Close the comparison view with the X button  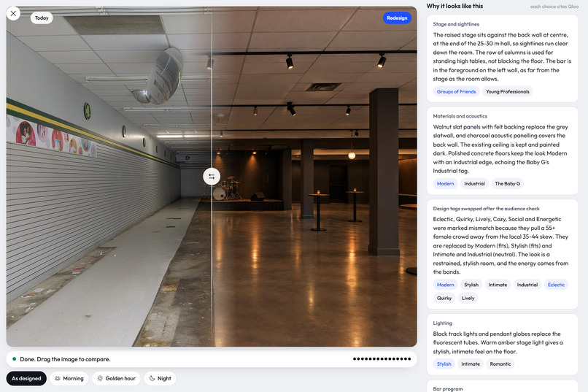tap(14, 13)
